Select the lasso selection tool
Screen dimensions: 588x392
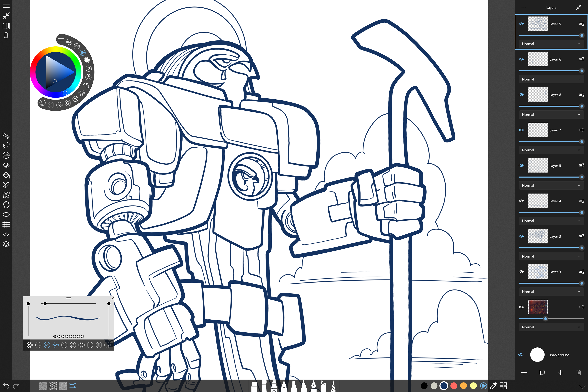[6, 145]
